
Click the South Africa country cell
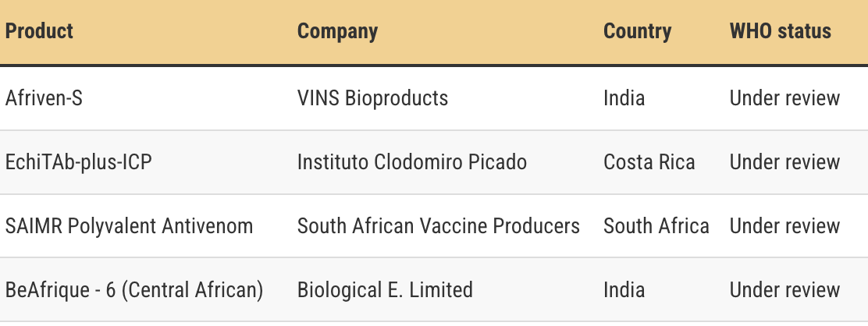(656, 226)
